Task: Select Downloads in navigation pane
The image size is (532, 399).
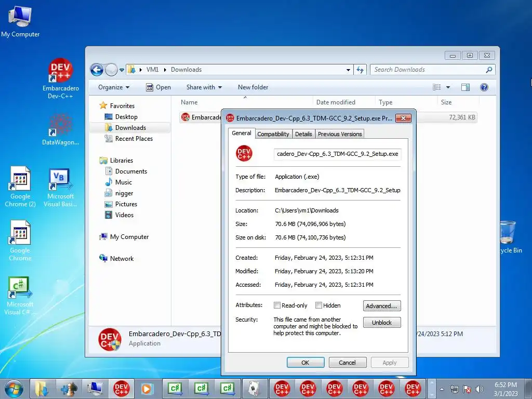Action: pyautogui.click(x=130, y=128)
